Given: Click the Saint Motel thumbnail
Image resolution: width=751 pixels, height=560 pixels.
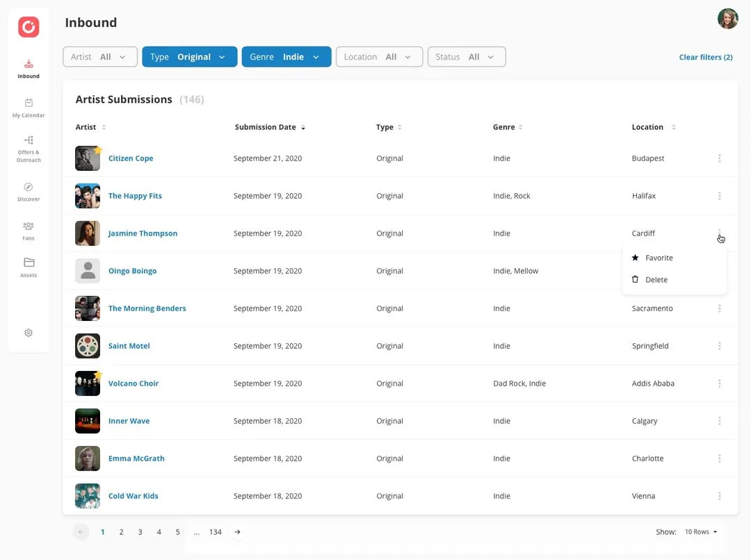Looking at the screenshot, I should pyautogui.click(x=88, y=346).
